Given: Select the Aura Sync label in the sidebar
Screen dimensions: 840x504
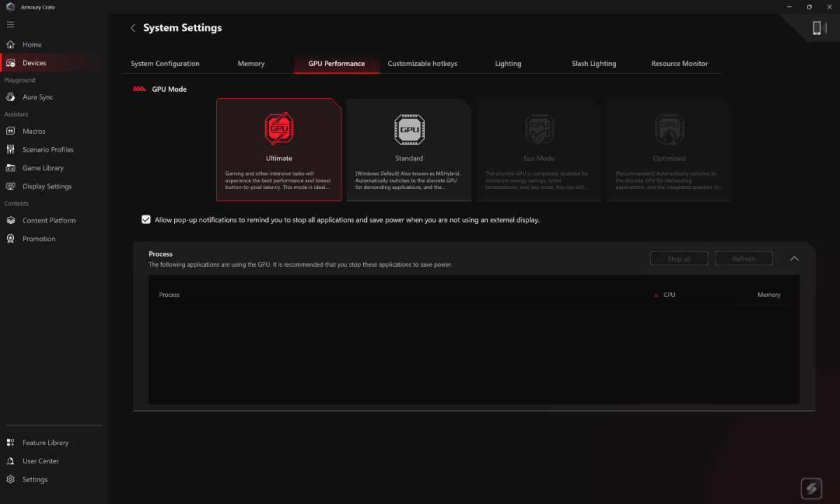Looking at the screenshot, I should coord(38,97).
